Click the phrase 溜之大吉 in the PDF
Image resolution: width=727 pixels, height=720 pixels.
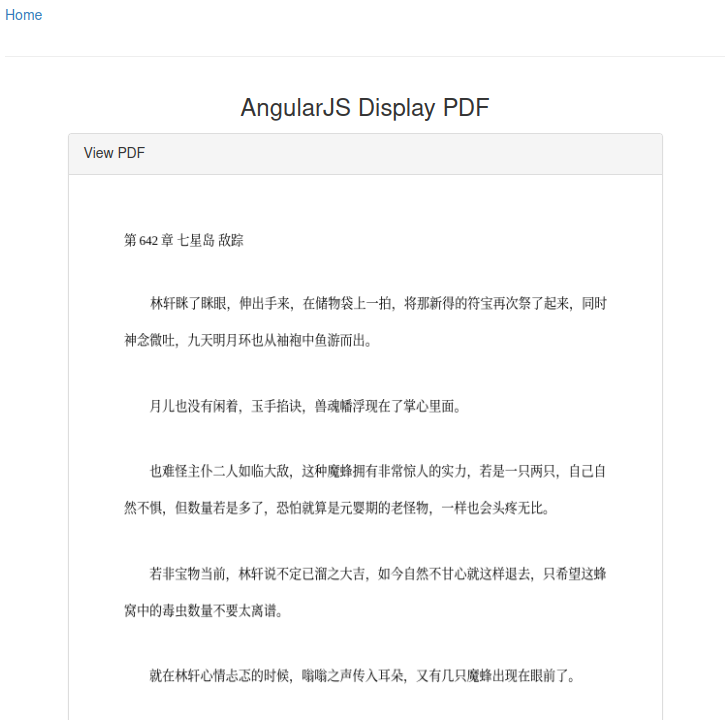[x=340, y=574]
